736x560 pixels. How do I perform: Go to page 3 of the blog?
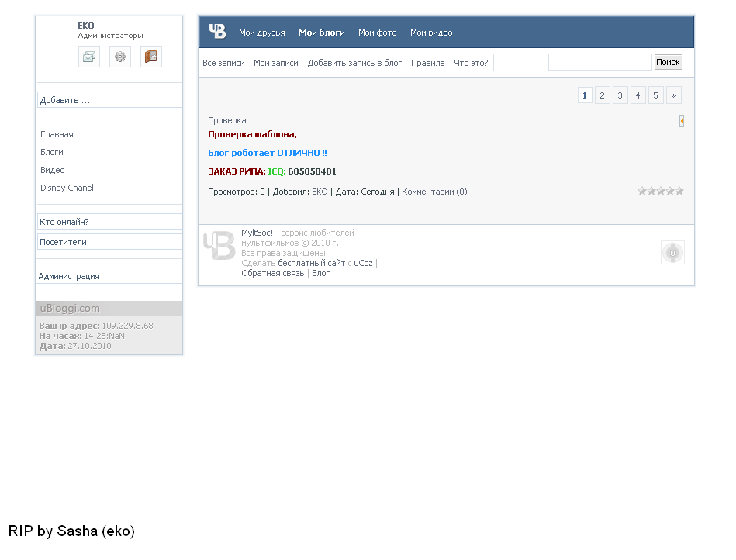click(x=620, y=95)
